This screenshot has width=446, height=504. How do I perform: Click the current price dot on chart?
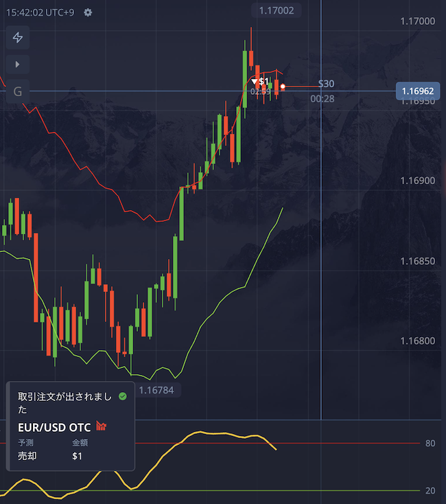283,87
